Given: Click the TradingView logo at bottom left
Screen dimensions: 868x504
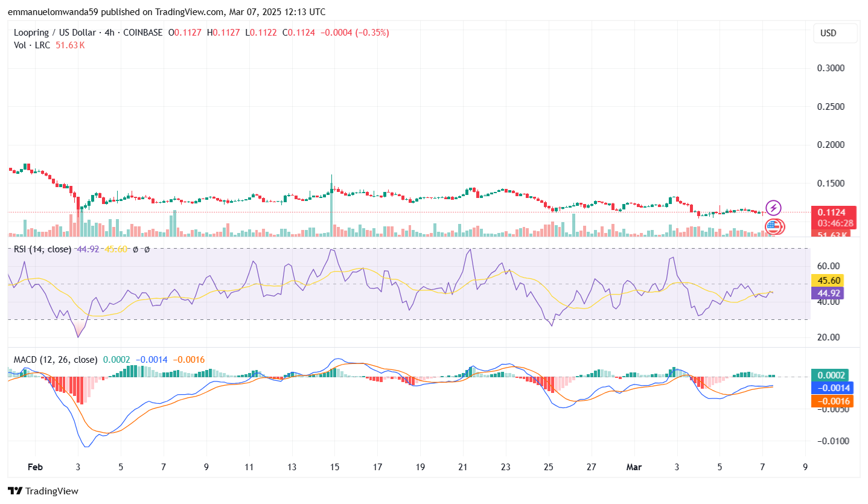Looking at the screenshot, I should click(43, 491).
